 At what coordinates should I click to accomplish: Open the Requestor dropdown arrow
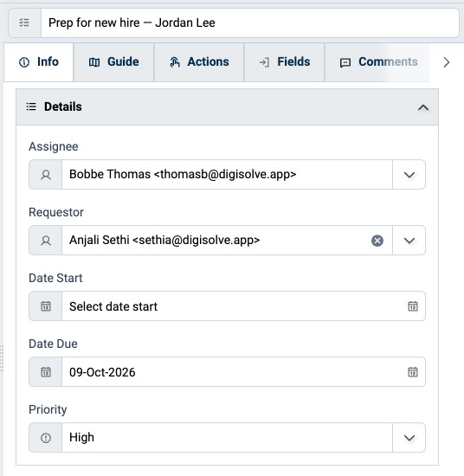pos(409,241)
